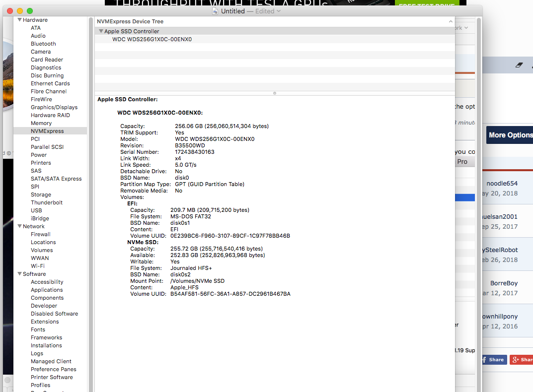Collapse the NVMExpress Device Tree header chevron
This screenshot has width=533, height=392.
pyautogui.click(x=451, y=21)
